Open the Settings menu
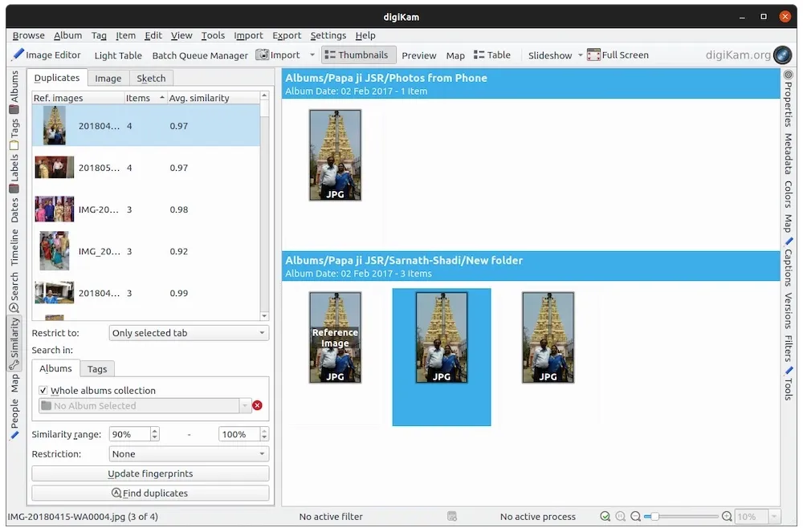The height and width of the screenshot is (532, 803). [328, 35]
